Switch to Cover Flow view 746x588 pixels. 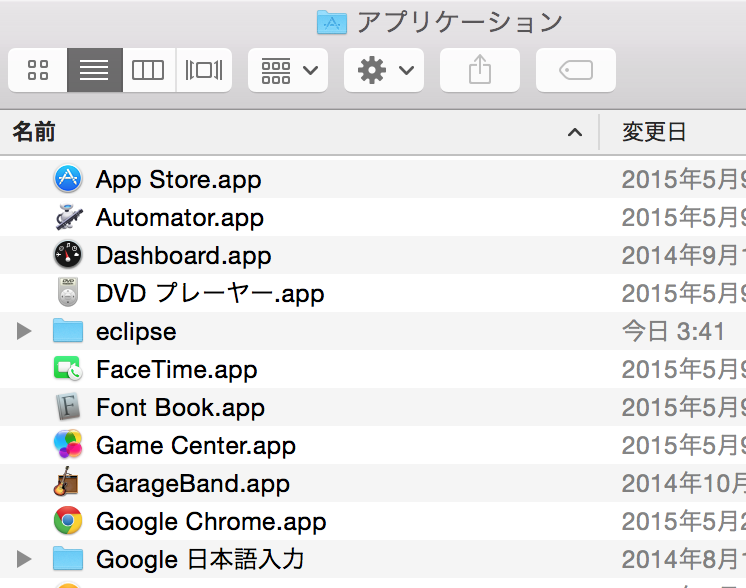pyautogui.click(x=204, y=70)
